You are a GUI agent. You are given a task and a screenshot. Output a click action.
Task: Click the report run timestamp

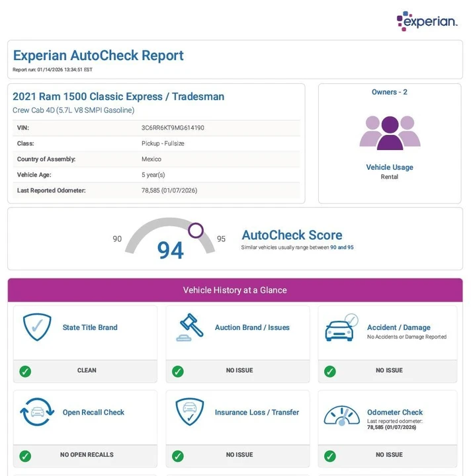pyautogui.click(x=52, y=69)
